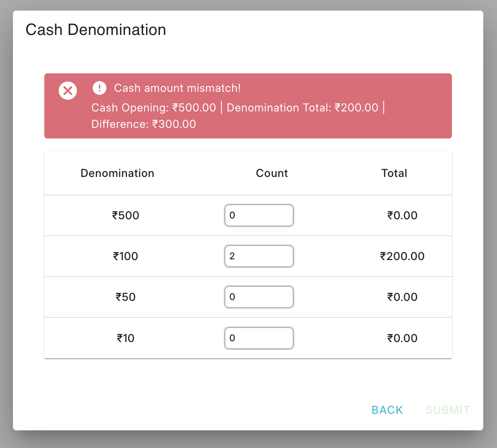The height and width of the screenshot is (448, 497).
Task: Select the ₹200.00 row total
Action: pos(402,256)
